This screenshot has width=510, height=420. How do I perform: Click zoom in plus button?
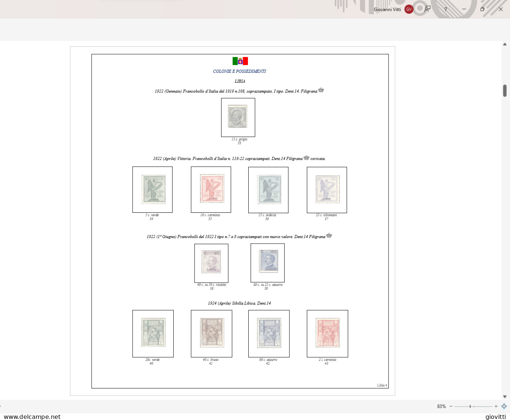pos(496,406)
